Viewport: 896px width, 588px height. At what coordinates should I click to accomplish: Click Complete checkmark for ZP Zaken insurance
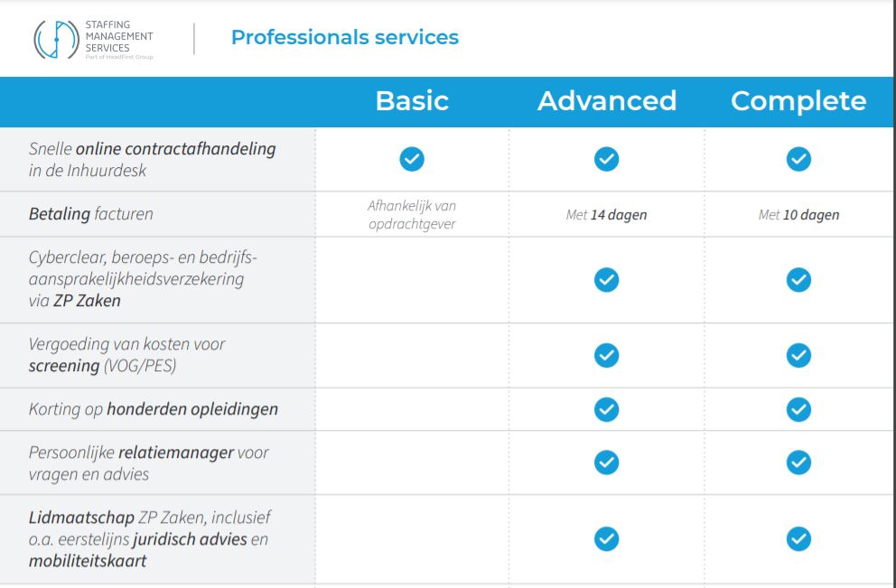click(798, 280)
